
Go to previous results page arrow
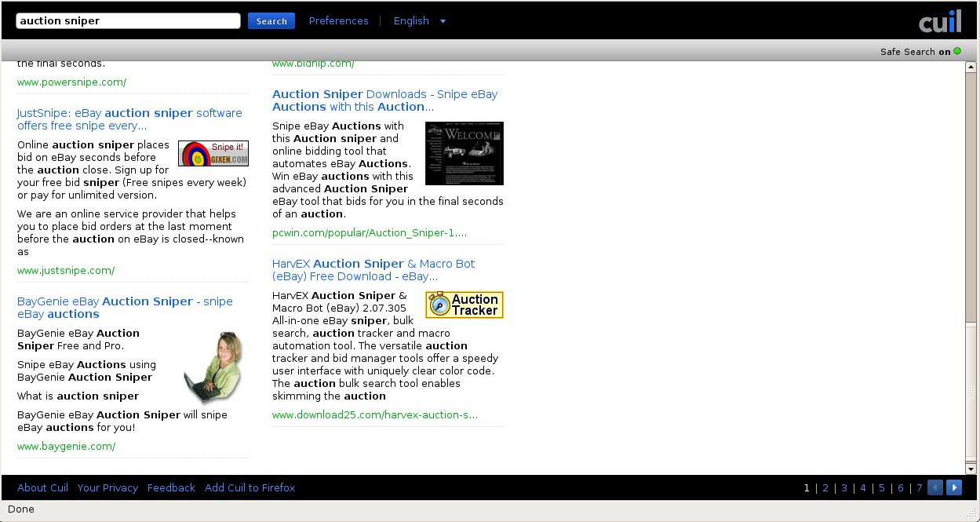(935, 487)
